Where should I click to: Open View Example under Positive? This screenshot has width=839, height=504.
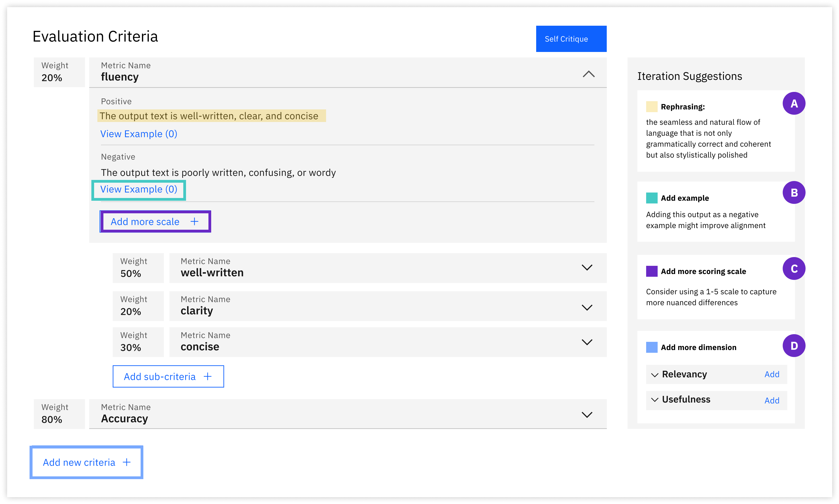point(139,134)
